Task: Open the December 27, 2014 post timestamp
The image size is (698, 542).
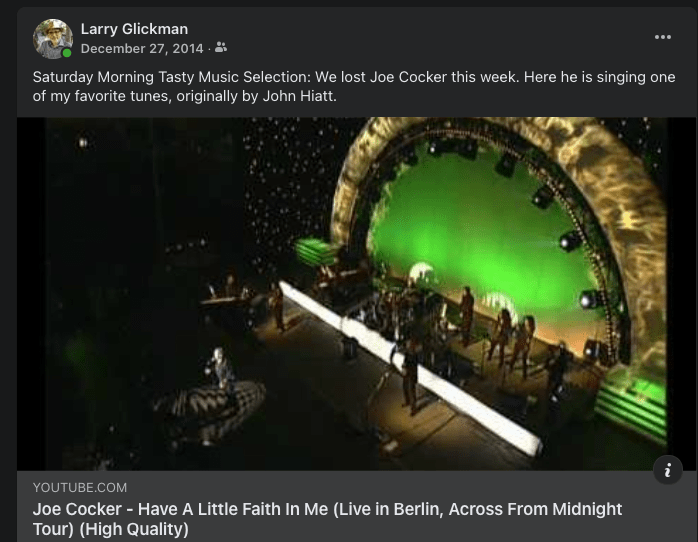Action: tap(142, 49)
